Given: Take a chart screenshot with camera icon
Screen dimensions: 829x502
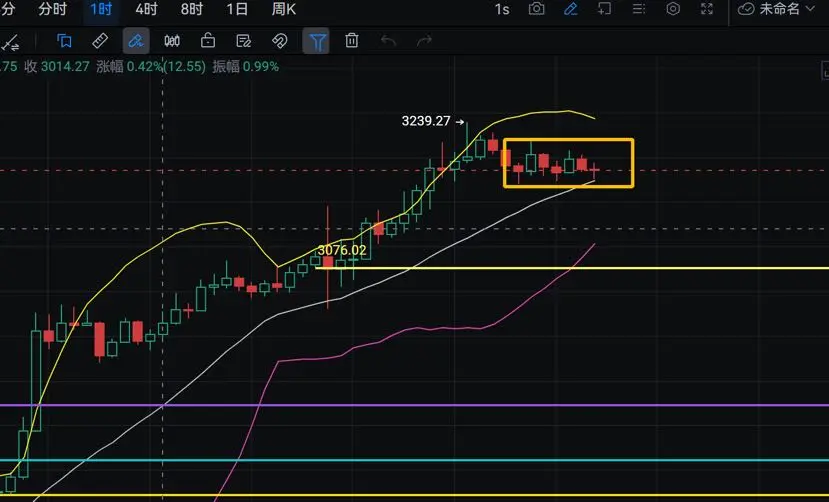Looking at the screenshot, I should (x=536, y=9).
